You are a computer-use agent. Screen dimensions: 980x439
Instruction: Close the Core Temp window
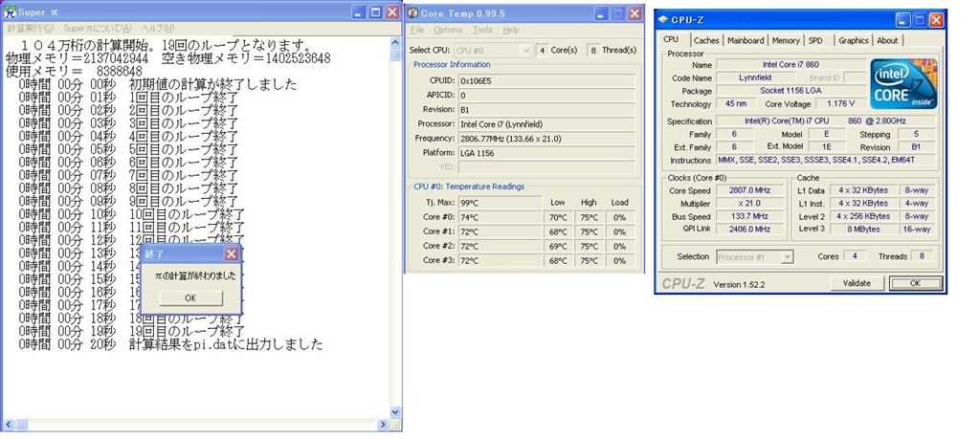(635, 13)
